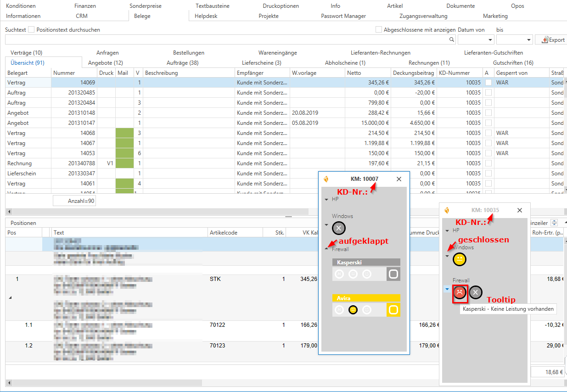Close the KM: 10035 popup window
The image size is (567, 392).
[x=519, y=210]
